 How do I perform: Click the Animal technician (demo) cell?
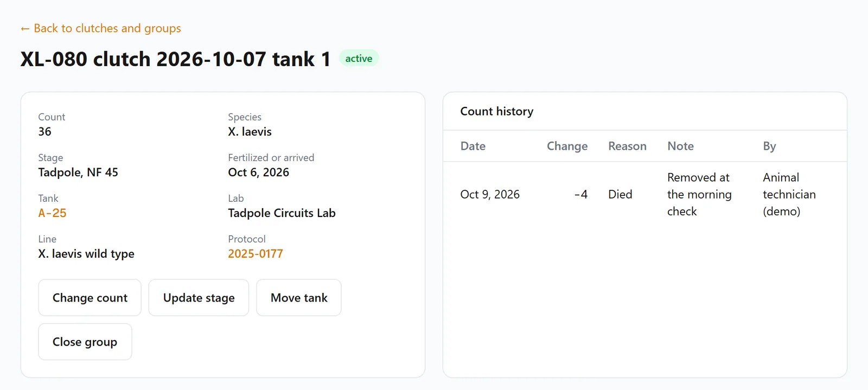tap(789, 194)
